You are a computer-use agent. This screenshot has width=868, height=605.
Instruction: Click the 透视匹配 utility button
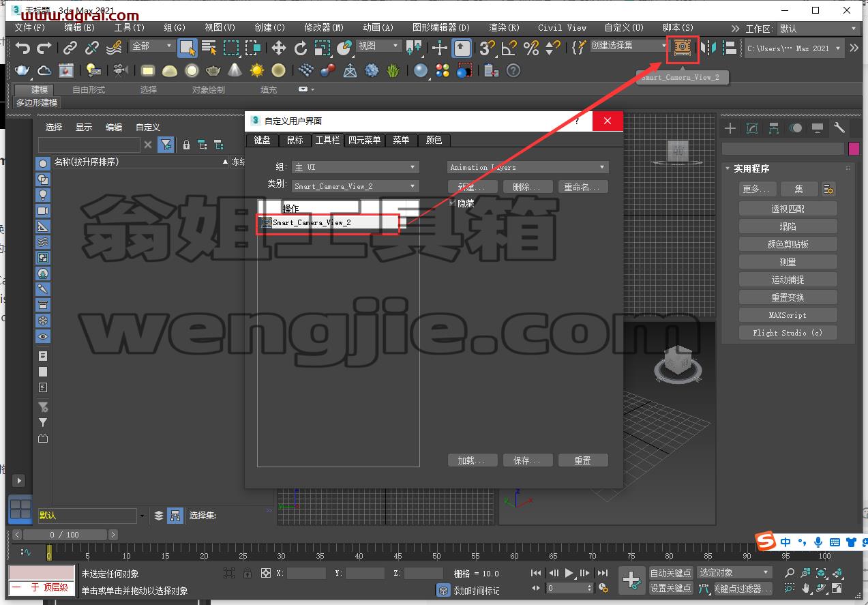pyautogui.click(x=788, y=209)
